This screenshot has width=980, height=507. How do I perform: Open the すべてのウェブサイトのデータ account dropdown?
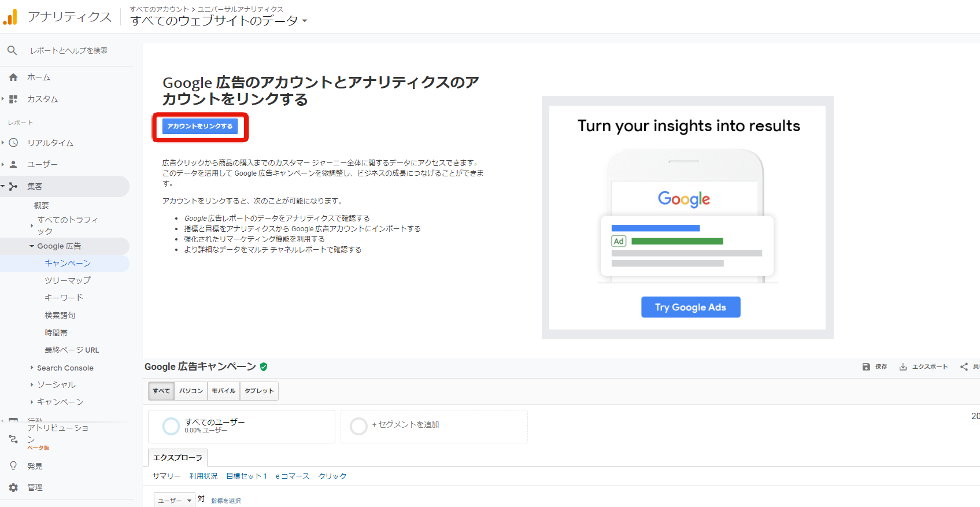pyautogui.click(x=219, y=21)
